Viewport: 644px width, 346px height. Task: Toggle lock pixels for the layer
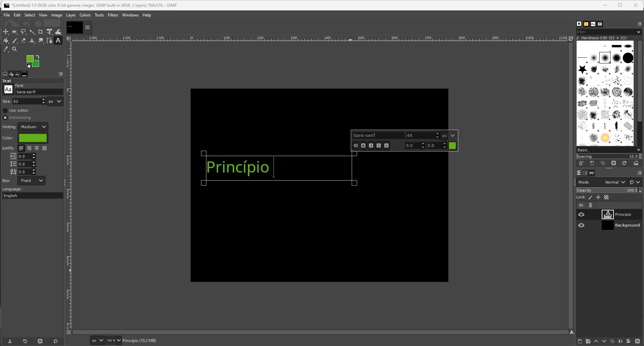(590, 197)
